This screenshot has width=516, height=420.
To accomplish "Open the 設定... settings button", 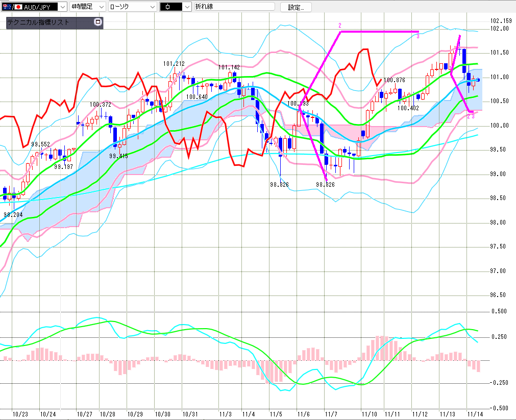I will (x=296, y=7).
